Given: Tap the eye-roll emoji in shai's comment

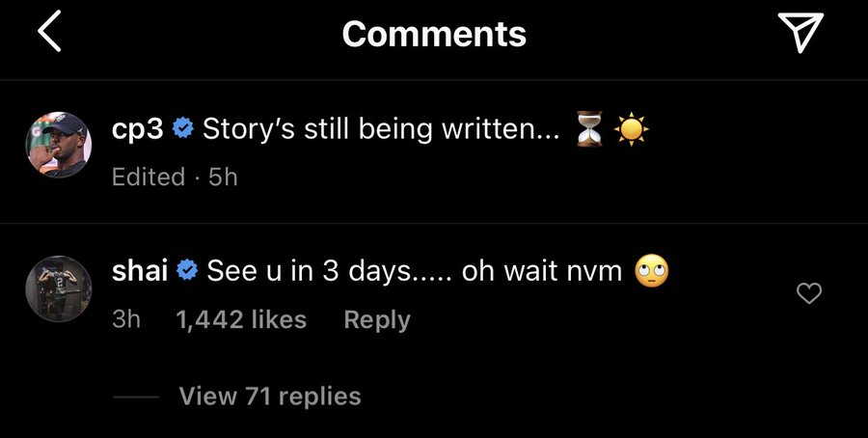Looking at the screenshot, I should 652,272.
